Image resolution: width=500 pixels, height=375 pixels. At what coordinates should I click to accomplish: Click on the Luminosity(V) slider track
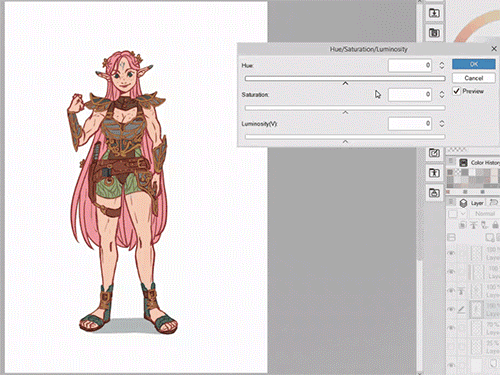click(x=345, y=137)
